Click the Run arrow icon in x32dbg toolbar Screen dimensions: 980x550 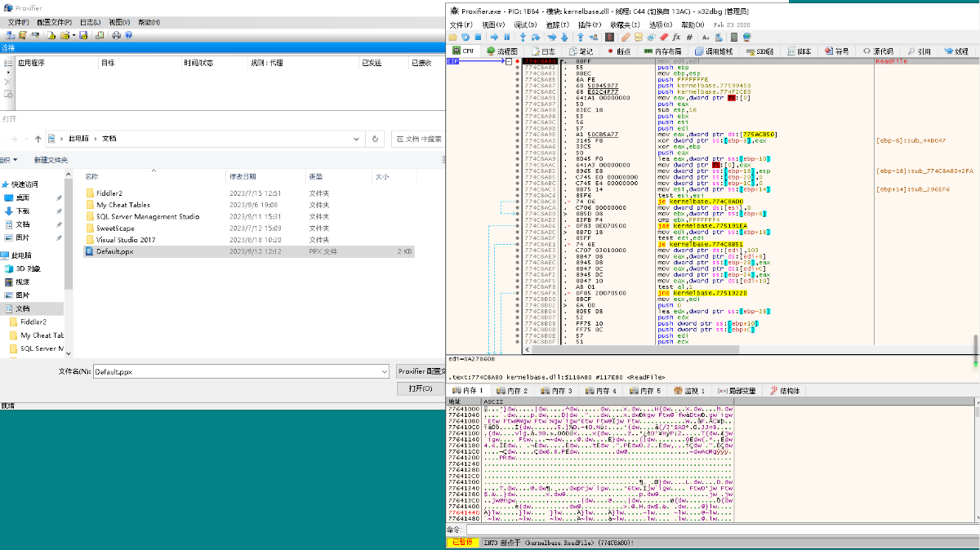tap(493, 37)
